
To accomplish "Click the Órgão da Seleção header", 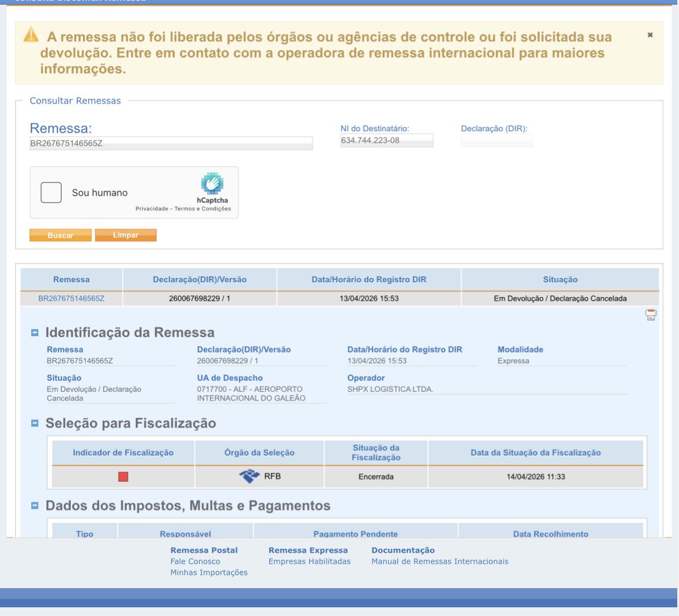I will coord(259,453).
